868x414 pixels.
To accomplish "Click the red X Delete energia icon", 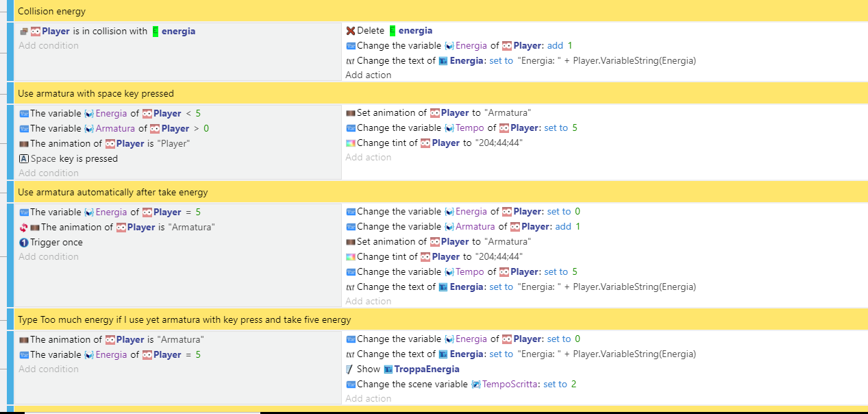I will [x=351, y=31].
